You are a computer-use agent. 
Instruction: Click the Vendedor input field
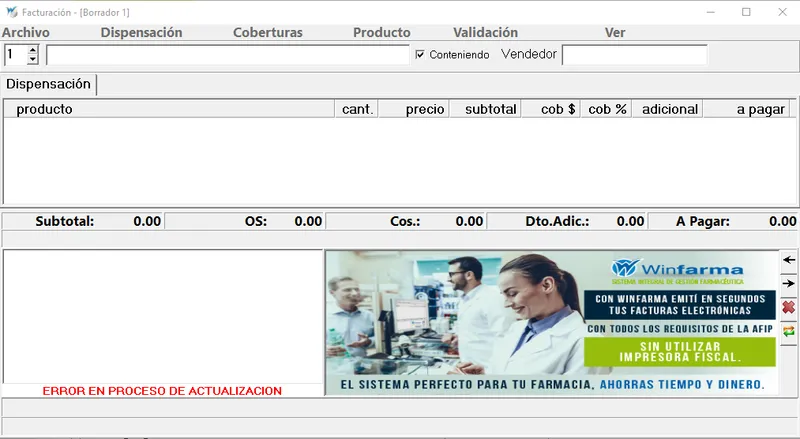(635, 55)
